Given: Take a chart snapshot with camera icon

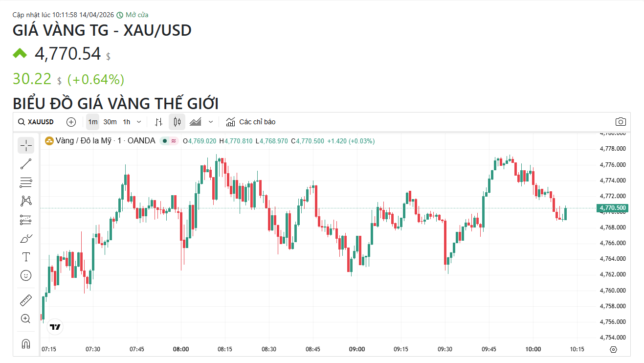Looking at the screenshot, I should pyautogui.click(x=621, y=122).
